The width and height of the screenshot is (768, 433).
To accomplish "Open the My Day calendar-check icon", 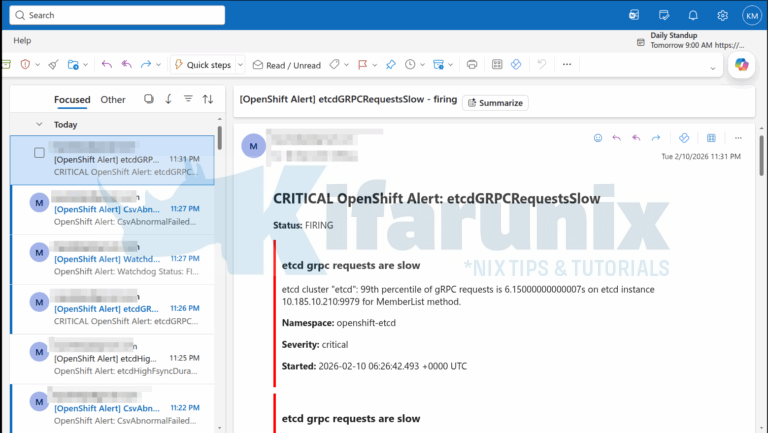I will click(664, 15).
